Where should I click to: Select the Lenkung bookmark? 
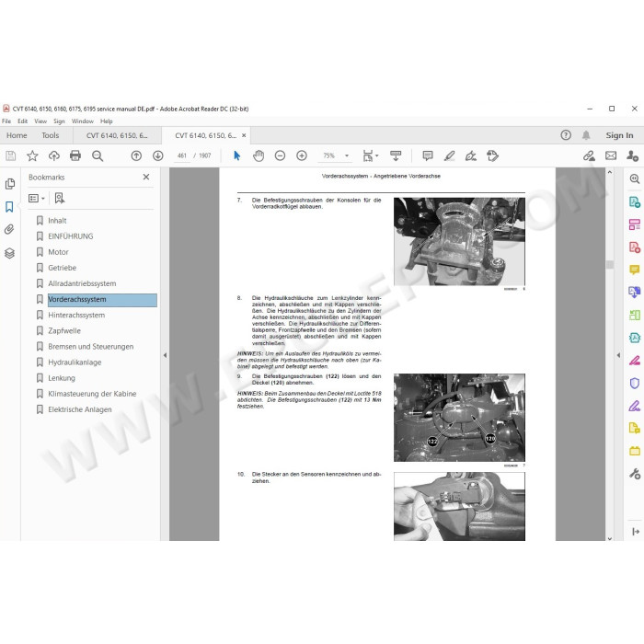click(62, 378)
